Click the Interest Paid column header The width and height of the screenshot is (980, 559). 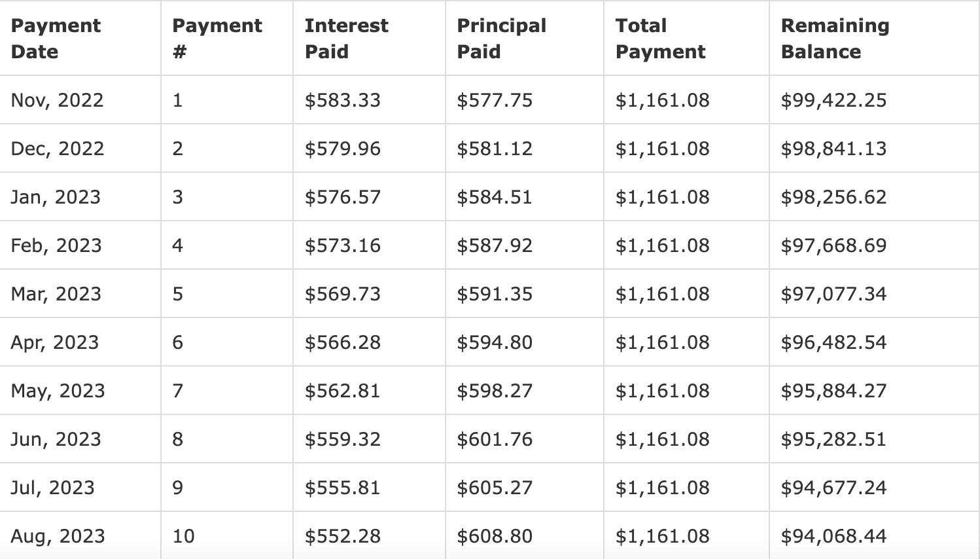[x=346, y=39]
